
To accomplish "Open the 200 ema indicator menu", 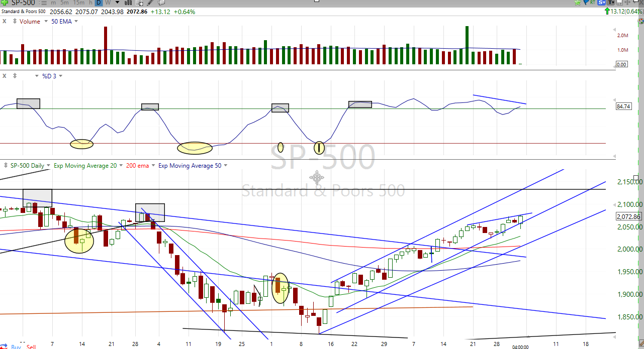I will (153, 165).
